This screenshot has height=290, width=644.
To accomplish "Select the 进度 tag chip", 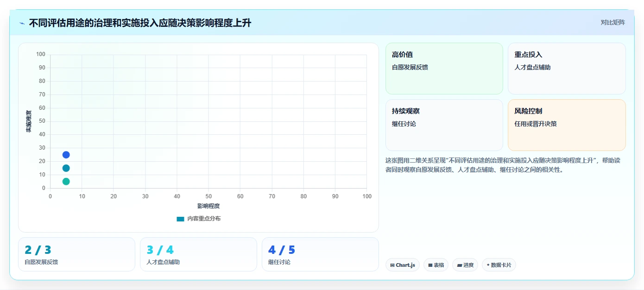I will point(465,265).
